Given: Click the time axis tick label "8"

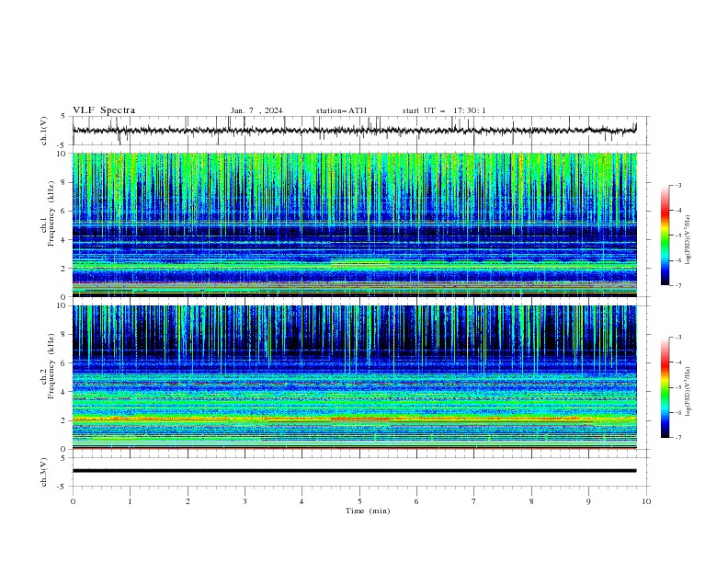Looking at the screenshot, I should pos(531,501).
